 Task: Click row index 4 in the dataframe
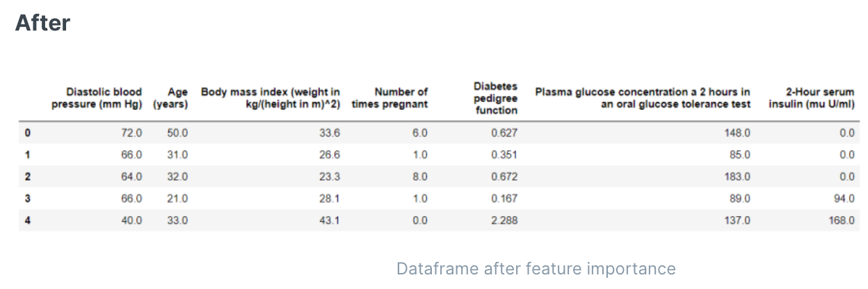(28, 220)
